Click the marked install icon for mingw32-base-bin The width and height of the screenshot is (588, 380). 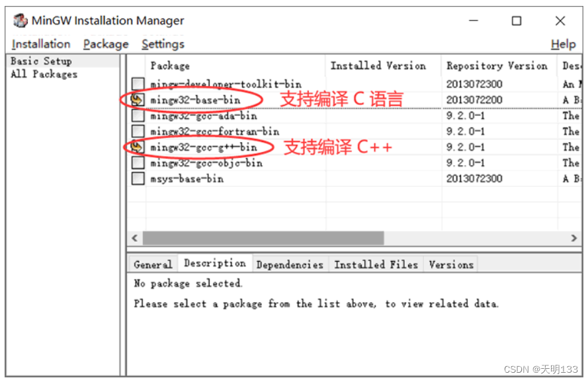tap(138, 100)
